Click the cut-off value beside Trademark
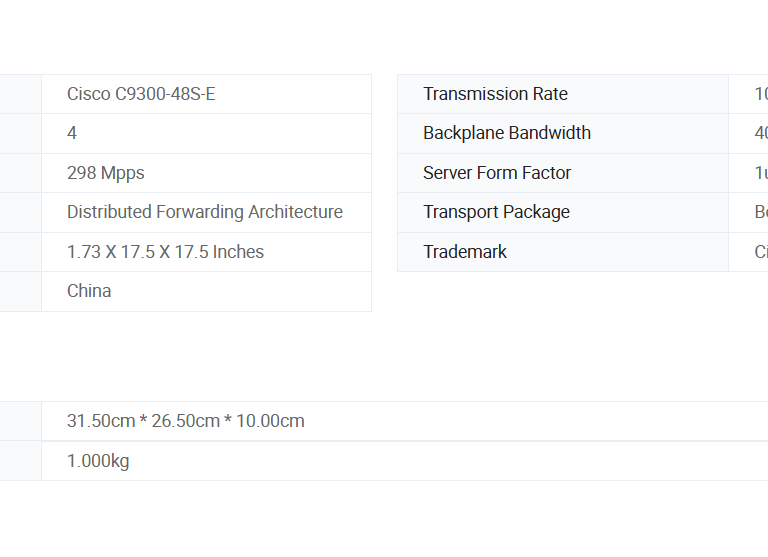The width and height of the screenshot is (768, 557). pyautogui.click(x=760, y=252)
